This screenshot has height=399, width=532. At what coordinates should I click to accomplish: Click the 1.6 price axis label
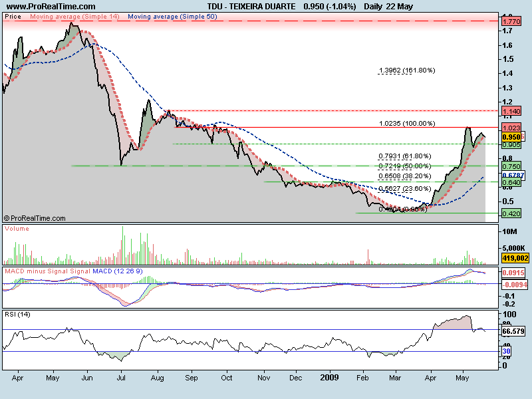pyautogui.click(x=507, y=45)
